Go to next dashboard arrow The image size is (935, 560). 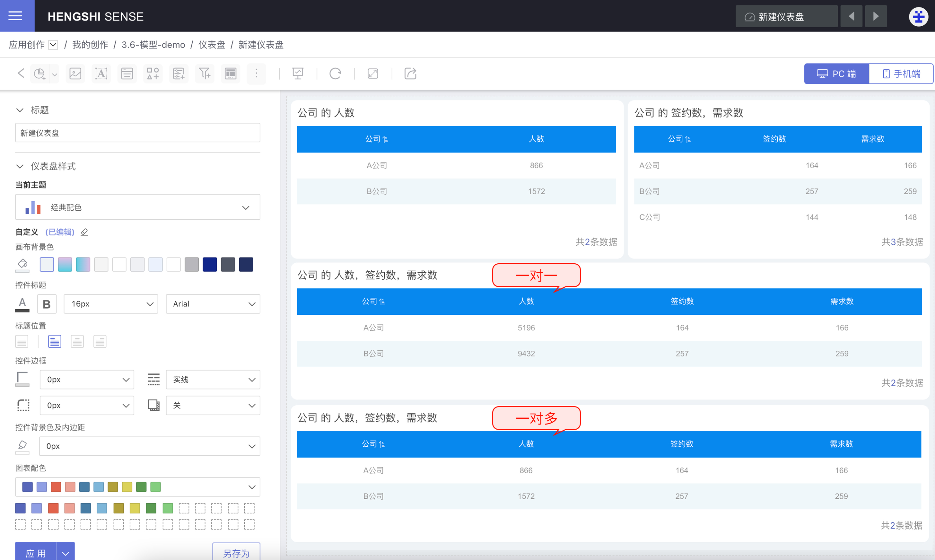click(876, 16)
